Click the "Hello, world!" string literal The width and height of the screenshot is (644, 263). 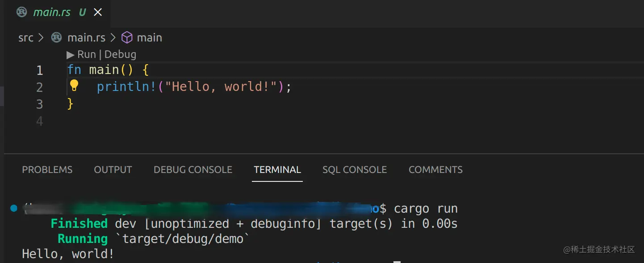pos(221,86)
